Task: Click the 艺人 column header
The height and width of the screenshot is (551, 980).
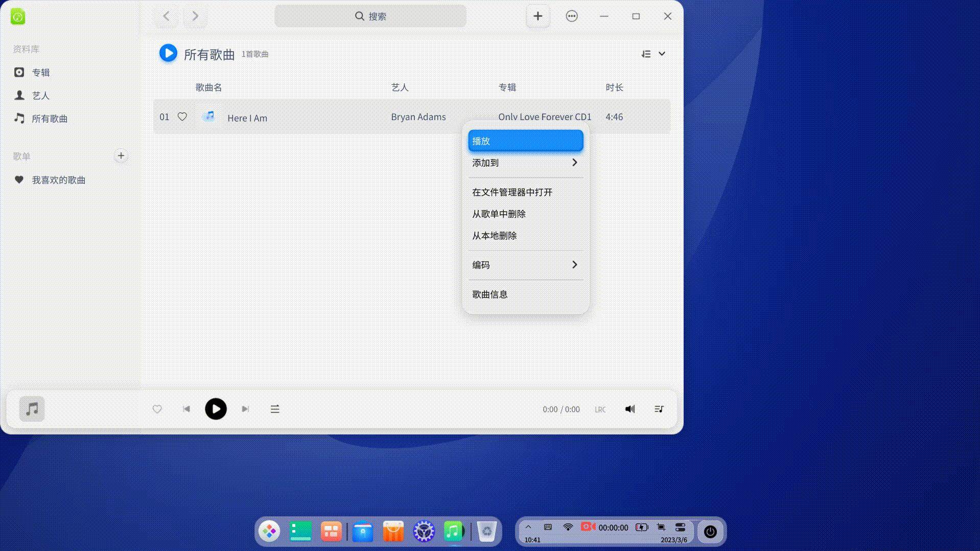Action: click(400, 87)
